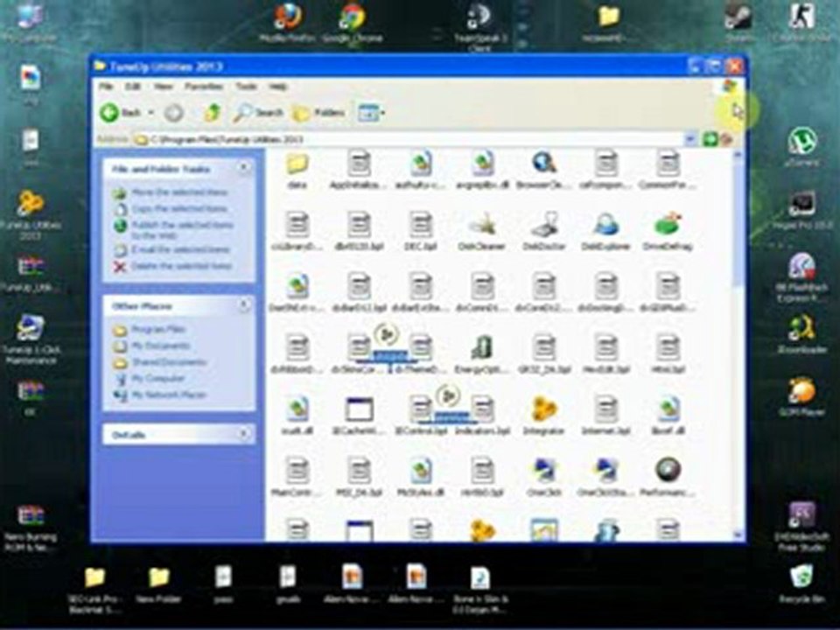Go to Shared Documents in Other Places

pos(169,362)
